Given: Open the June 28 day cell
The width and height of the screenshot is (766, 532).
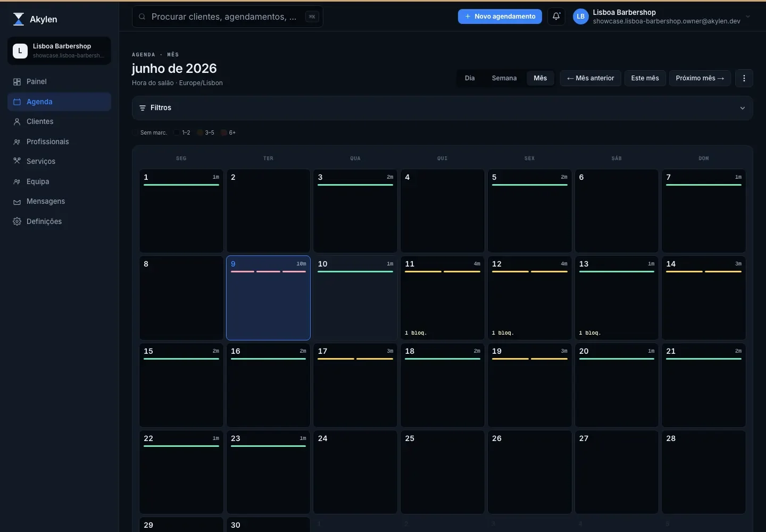Looking at the screenshot, I should pyautogui.click(x=704, y=472).
